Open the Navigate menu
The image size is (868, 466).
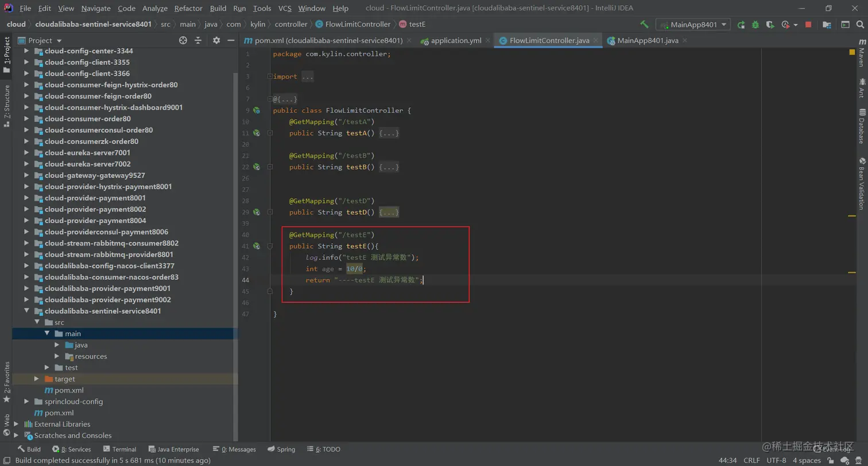96,8
